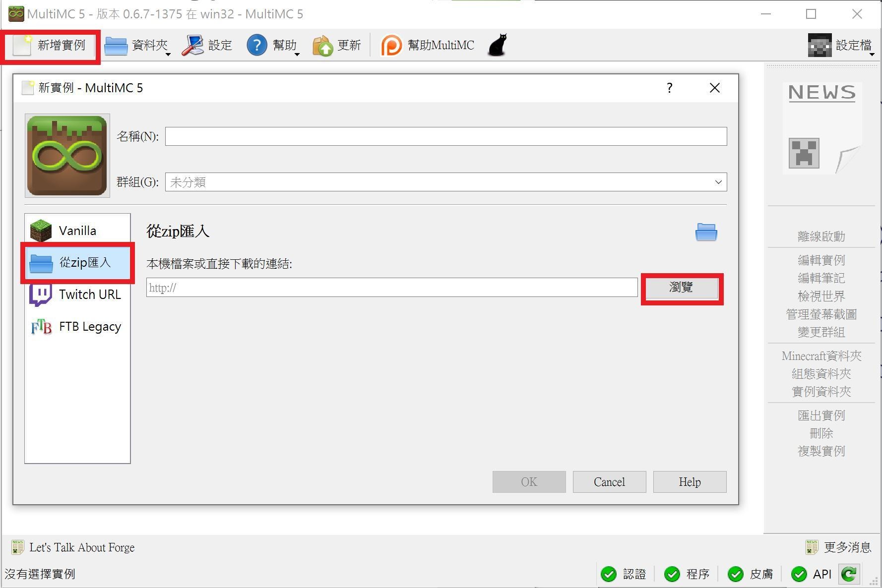Viewport: 882px width, 588px height.
Task: Select Twitch URL in instance type list
Action: 77,294
